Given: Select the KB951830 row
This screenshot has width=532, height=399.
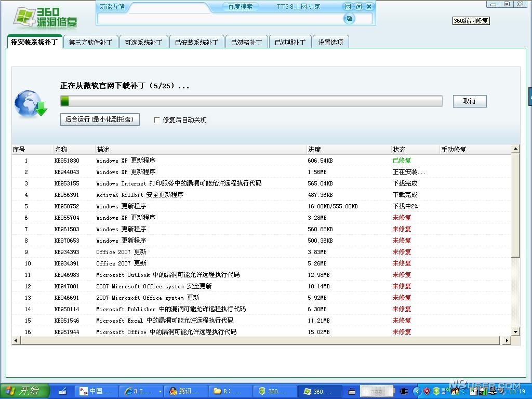Looking at the screenshot, I should click(262, 161).
